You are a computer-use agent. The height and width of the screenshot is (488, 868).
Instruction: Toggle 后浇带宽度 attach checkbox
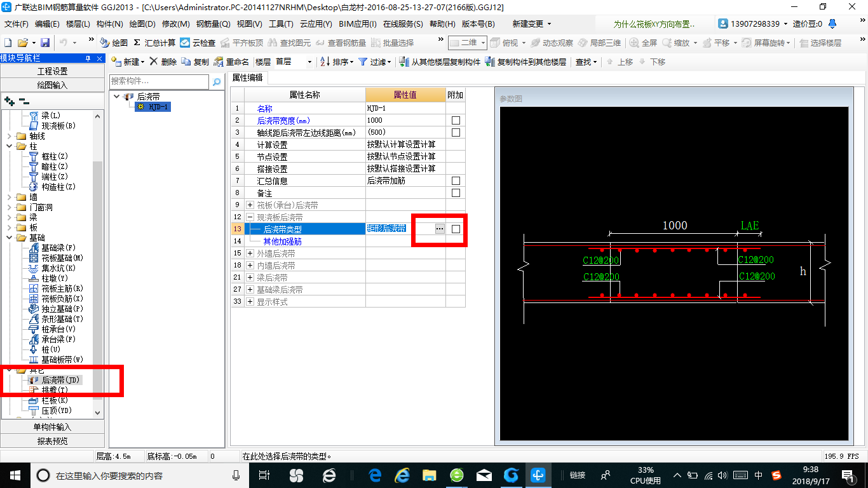click(x=456, y=120)
